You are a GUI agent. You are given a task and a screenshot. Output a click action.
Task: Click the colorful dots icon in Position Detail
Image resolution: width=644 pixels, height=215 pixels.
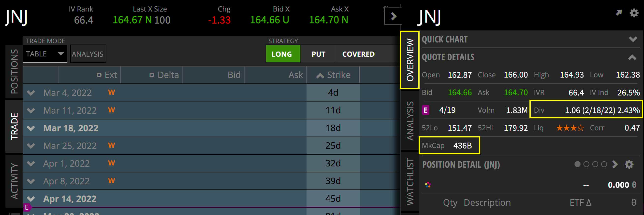pos(428,185)
